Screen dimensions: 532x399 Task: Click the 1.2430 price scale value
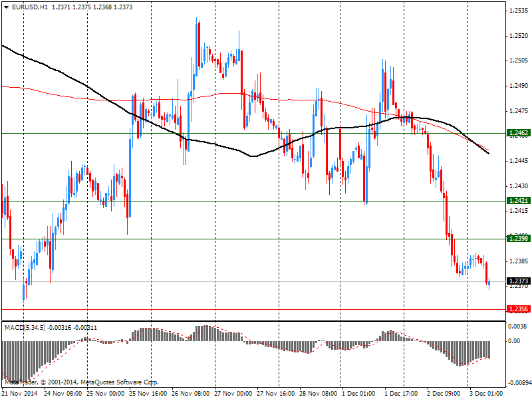coord(519,186)
